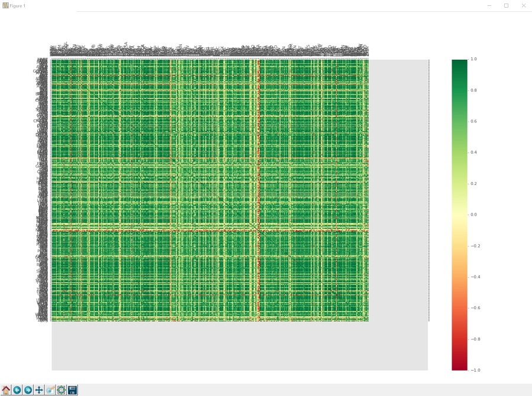Click the pale yellow colorbar midpoint near 0.0

(459, 215)
